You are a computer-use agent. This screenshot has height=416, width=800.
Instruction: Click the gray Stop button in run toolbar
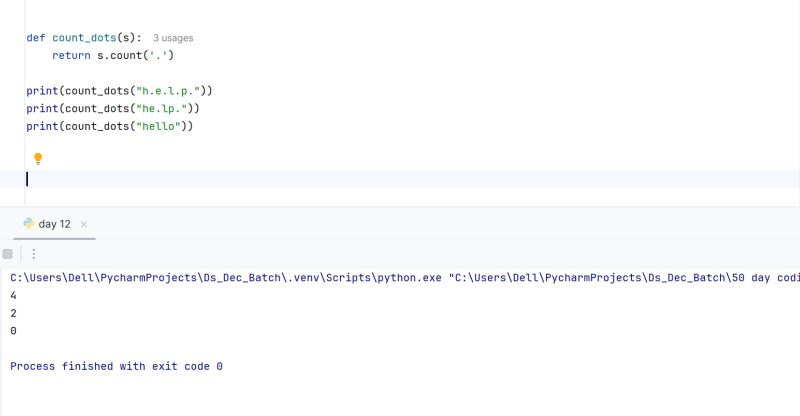[8, 254]
